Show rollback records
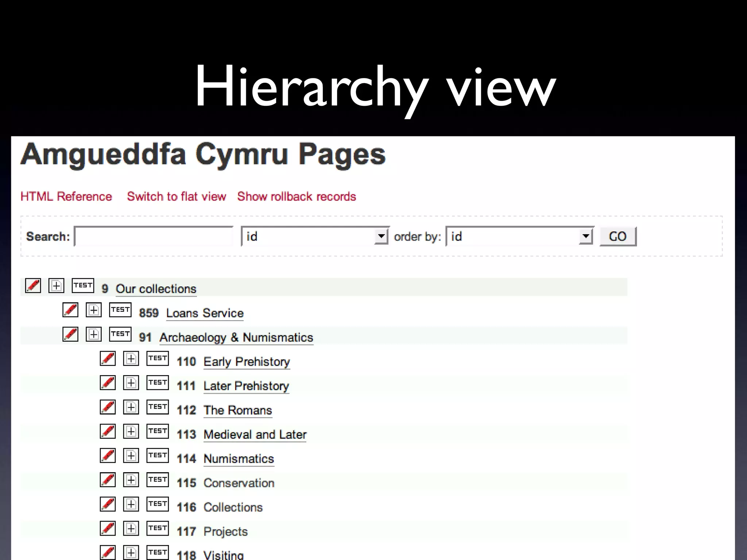 [x=297, y=197]
